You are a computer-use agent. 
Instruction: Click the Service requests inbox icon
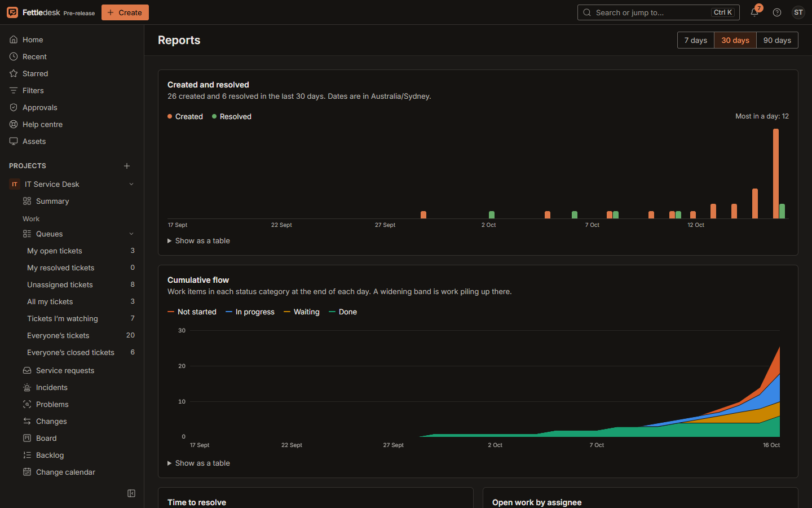pos(27,370)
